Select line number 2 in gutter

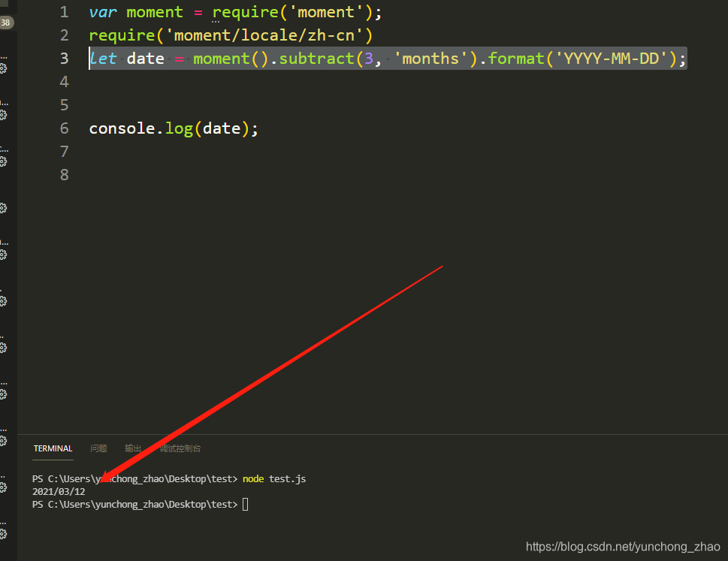(x=64, y=35)
